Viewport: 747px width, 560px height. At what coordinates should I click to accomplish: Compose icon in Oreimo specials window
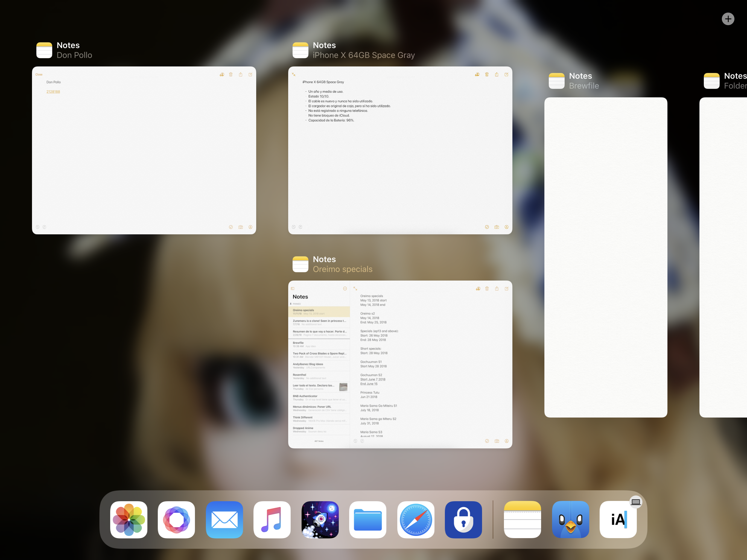506,289
